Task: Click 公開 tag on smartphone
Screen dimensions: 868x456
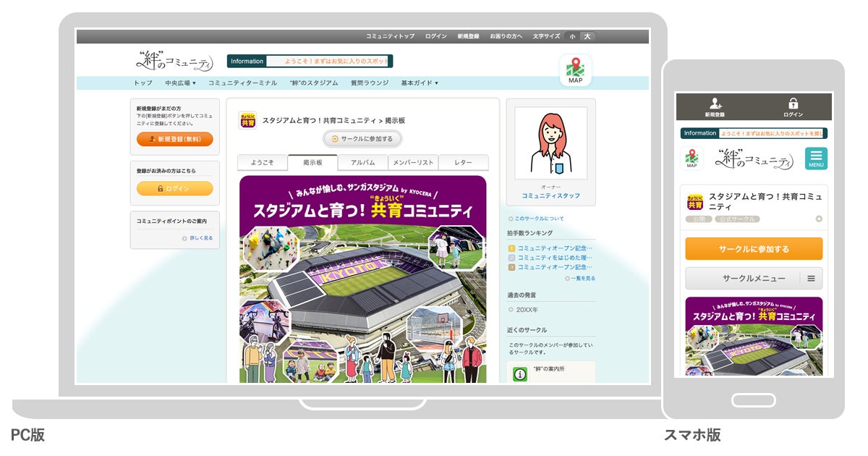Action: point(699,219)
